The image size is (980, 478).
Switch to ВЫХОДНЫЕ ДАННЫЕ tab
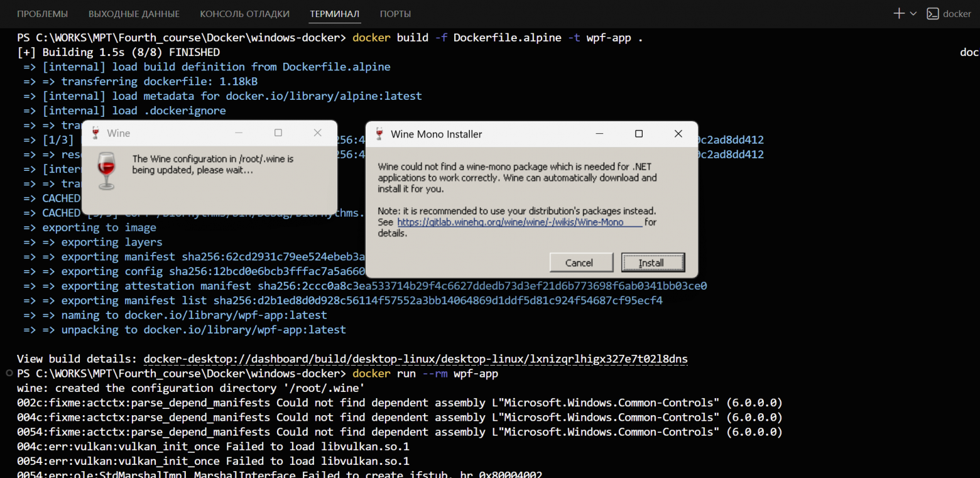[134, 14]
